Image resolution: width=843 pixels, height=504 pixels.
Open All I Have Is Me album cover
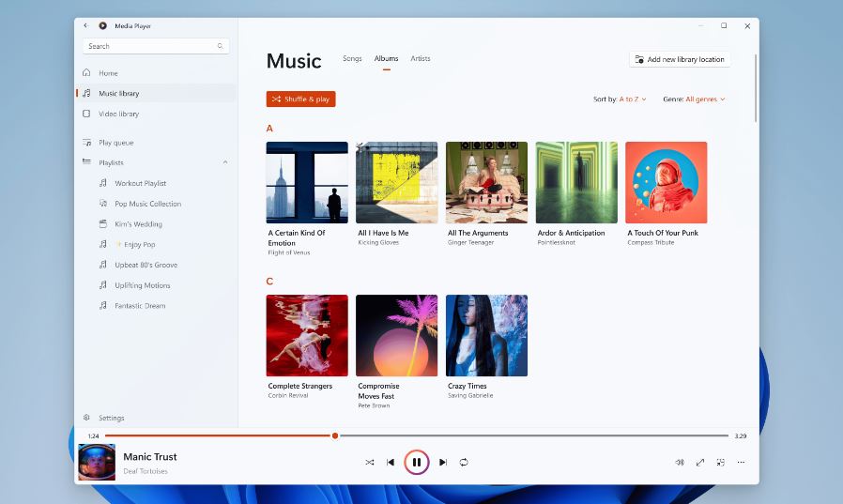[x=397, y=183]
